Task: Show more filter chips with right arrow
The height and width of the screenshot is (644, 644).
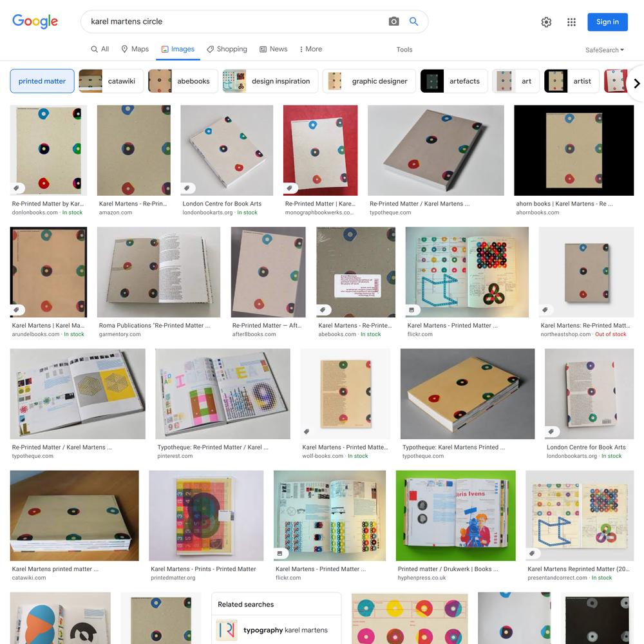Action: click(636, 83)
